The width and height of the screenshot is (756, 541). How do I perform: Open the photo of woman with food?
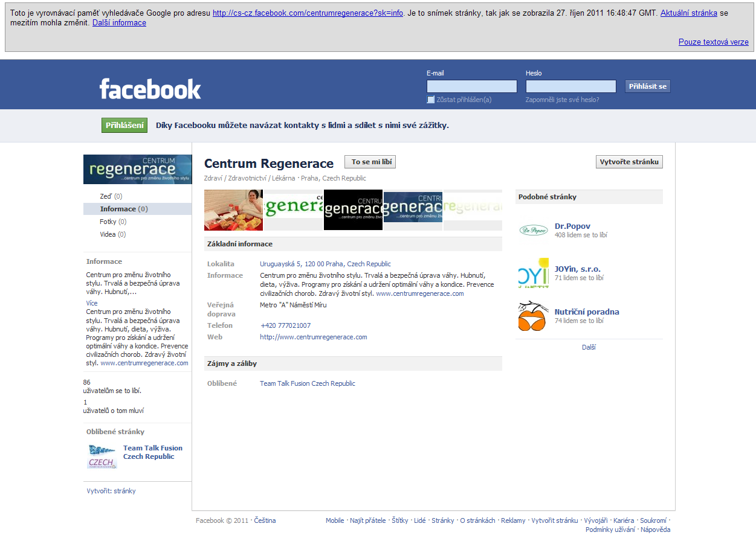234,210
